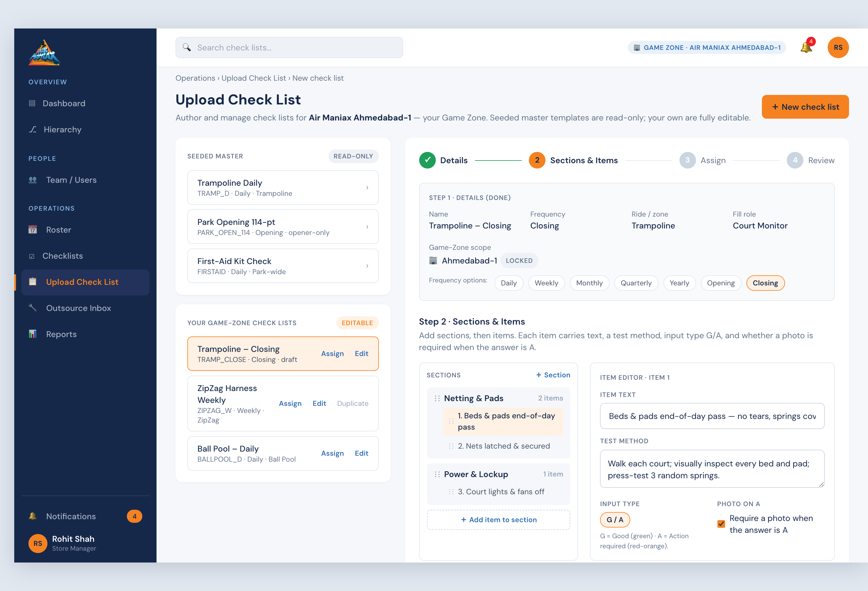Click the Dashboard sidebar icon
868x591 pixels.
pos(32,103)
